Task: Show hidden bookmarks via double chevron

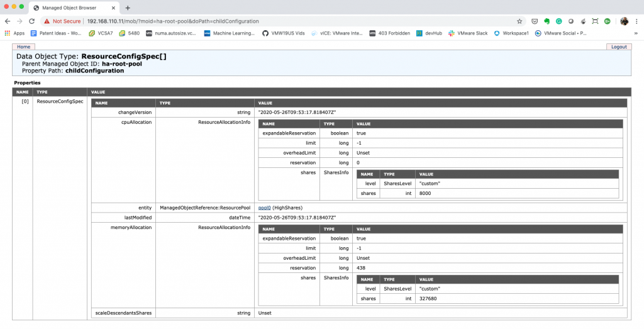Action: tap(635, 33)
